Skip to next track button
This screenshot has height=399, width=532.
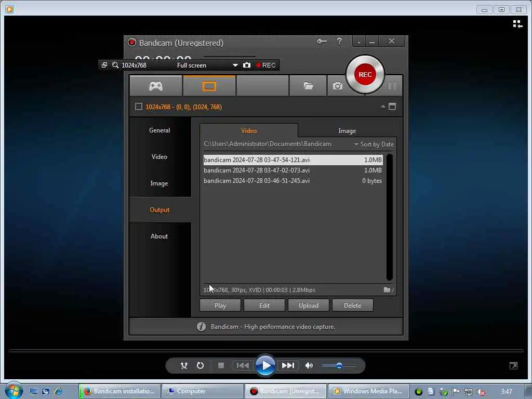pos(288,365)
